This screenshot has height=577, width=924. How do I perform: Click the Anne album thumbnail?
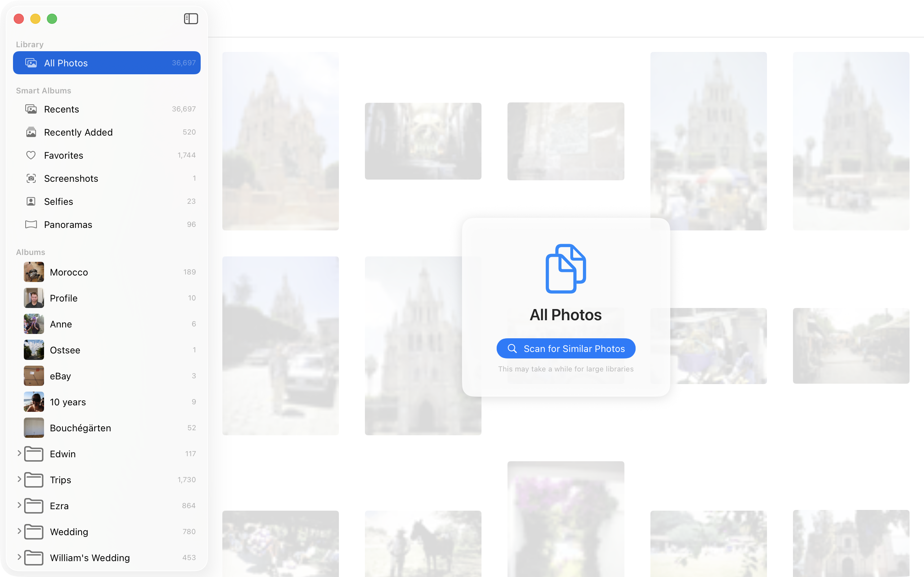[x=34, y=323]
